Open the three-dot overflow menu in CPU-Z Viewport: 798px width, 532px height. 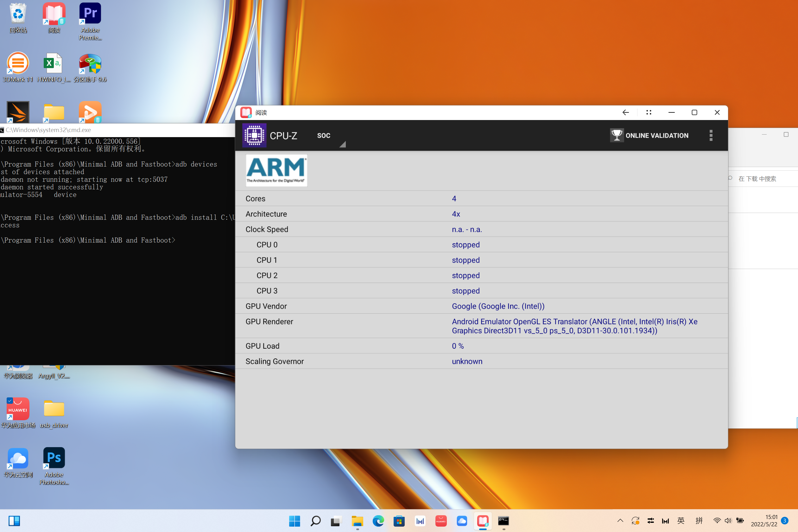[711, 136]
